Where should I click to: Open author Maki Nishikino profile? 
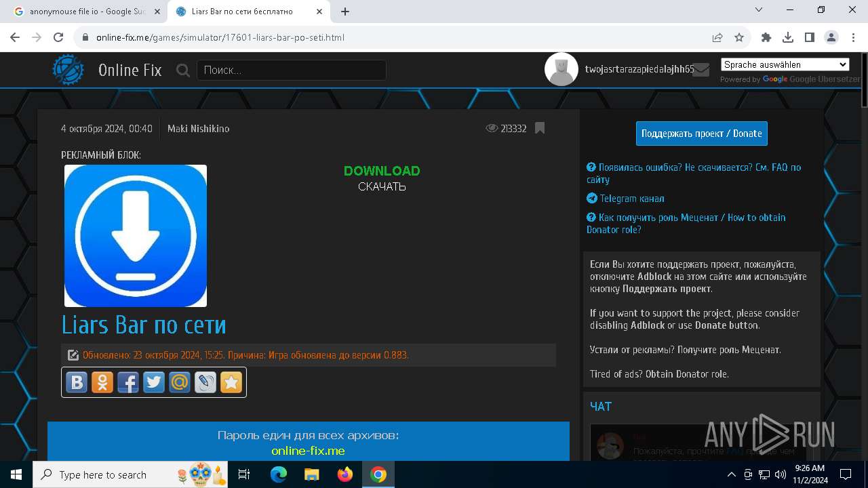(x=198, y=128)
